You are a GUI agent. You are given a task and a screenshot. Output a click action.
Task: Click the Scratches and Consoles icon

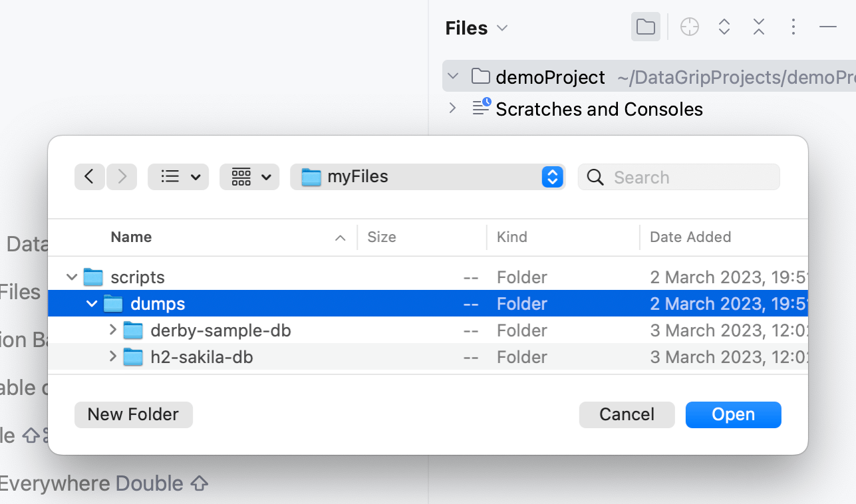tap(480, 108)
